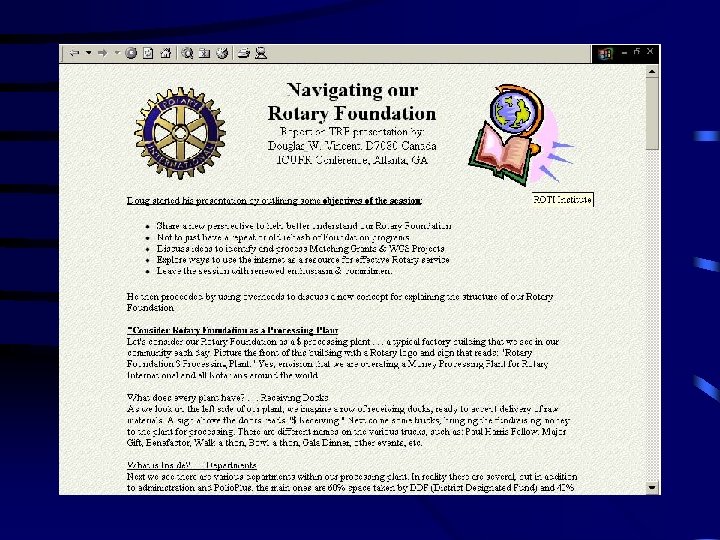Go forward using the Forward arrow

coord(102,53)
